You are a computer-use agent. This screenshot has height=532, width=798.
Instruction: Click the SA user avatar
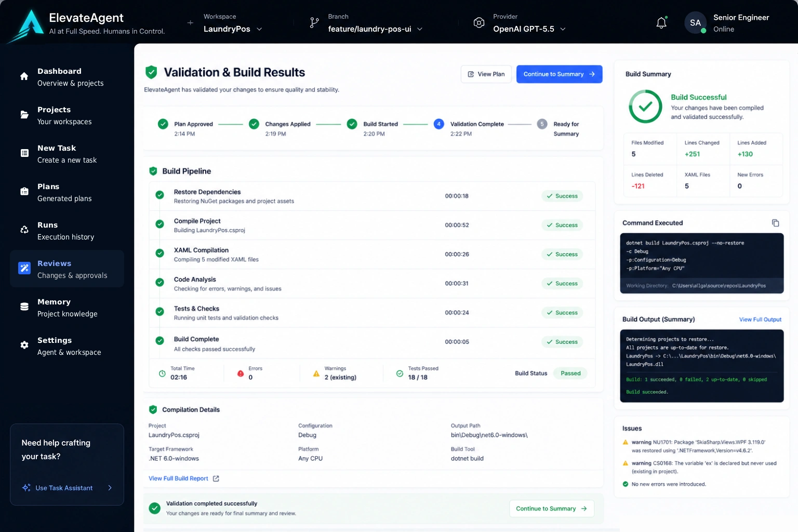pyautogui.click(x=696, y=23)
